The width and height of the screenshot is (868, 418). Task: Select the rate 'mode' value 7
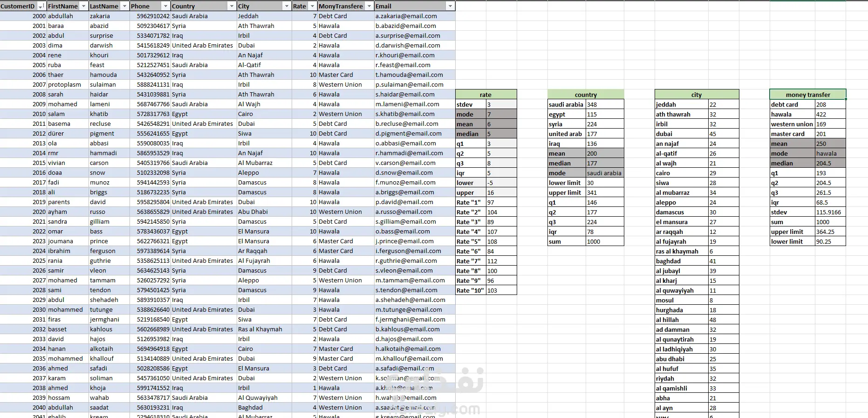coord(501,114)
